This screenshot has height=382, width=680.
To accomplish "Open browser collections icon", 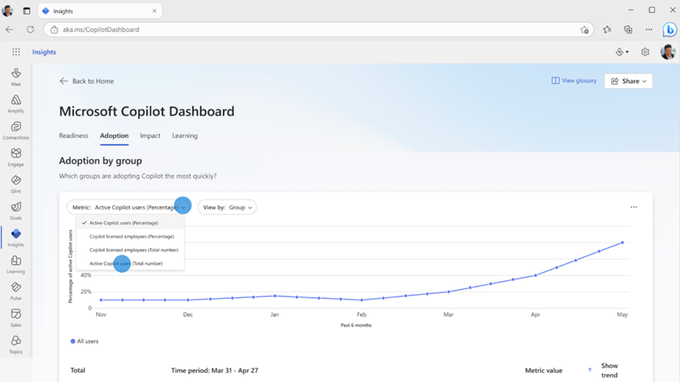I will point(628,29).
